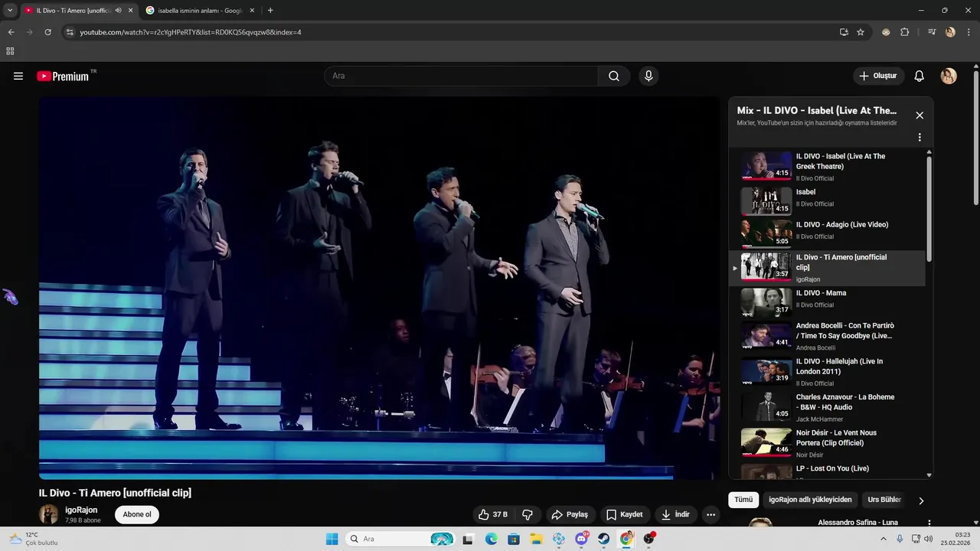Open YouTube account avatar menu
The width and height of the screenshot is (980, 551).
(949, 76)
